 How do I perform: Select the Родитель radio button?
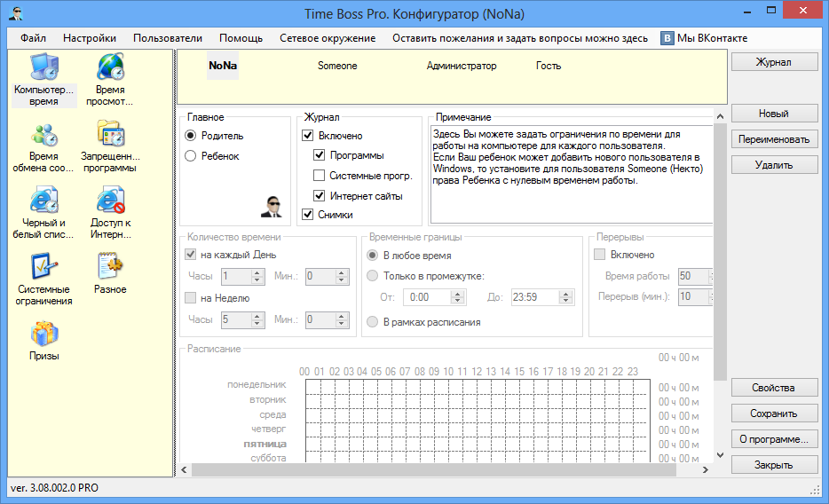191,136
